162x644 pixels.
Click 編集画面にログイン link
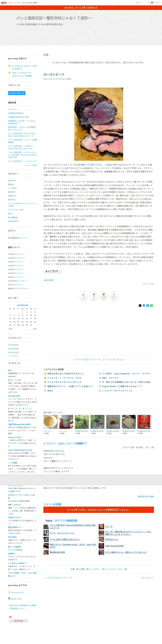(19, 238)
